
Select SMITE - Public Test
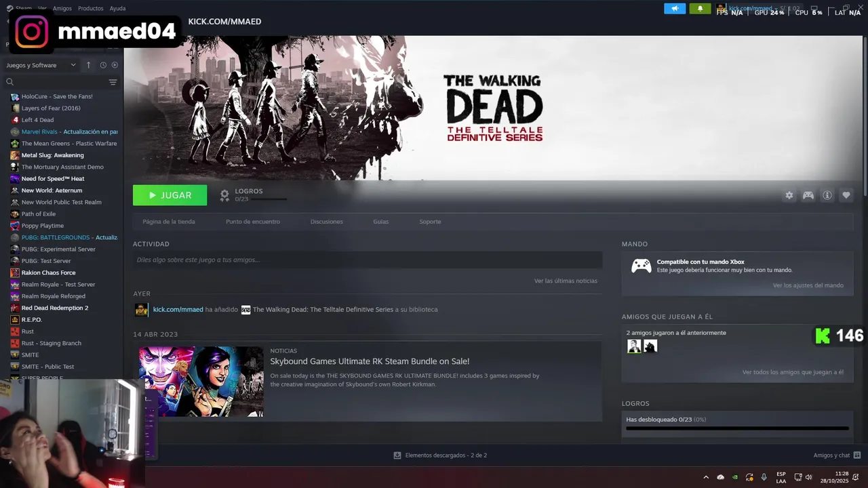(47, 367)
